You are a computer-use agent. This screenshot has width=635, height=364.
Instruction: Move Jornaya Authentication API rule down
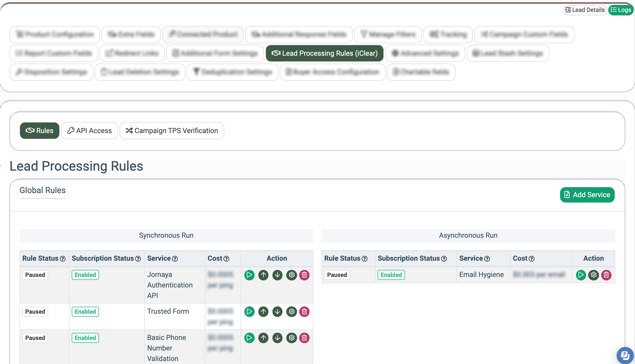[277, 275]
